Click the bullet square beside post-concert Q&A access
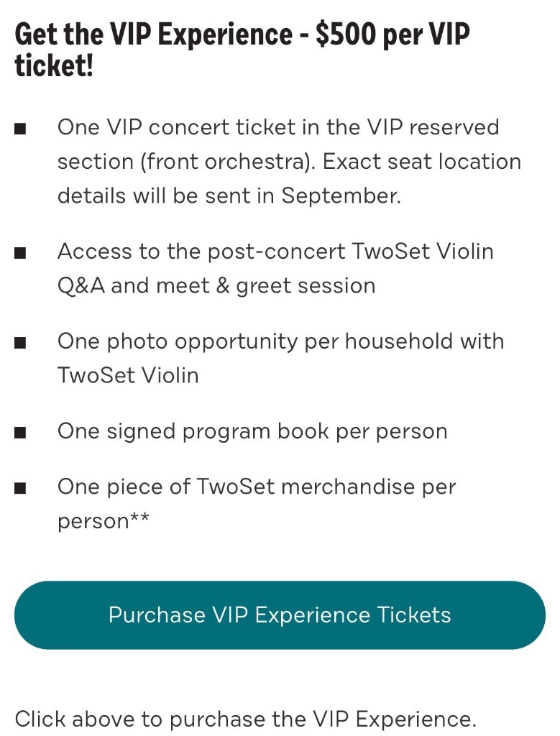The height and width of the screenshot is (736, 560). pos(19,253)
